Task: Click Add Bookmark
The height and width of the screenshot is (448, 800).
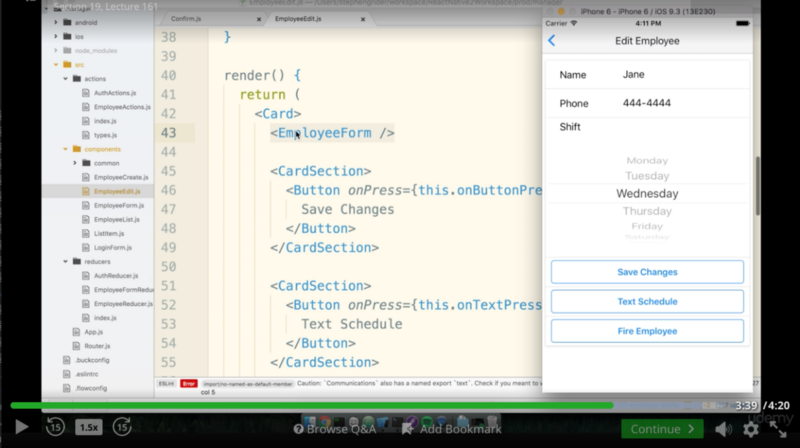Action: (451, 429)
